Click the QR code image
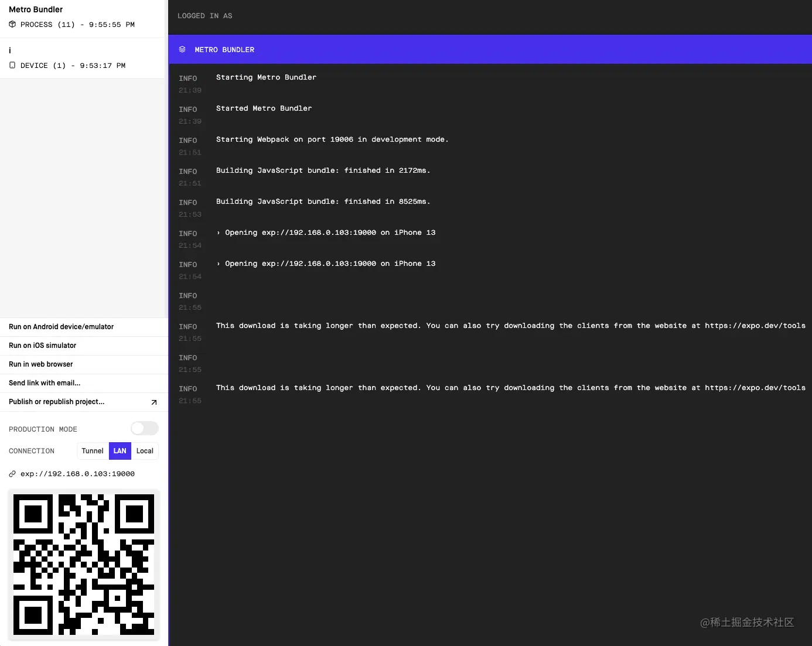The image size is (812, 646). pos(84,565)
